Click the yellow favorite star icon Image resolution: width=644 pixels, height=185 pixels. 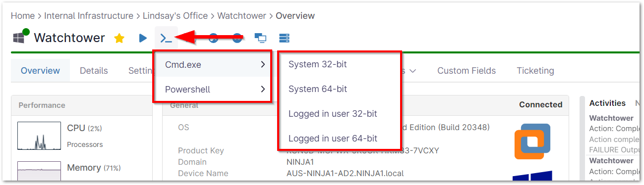119,38
